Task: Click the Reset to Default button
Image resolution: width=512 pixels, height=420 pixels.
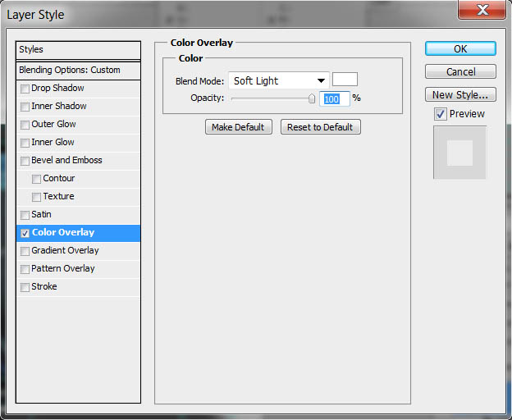Action: click(320, 127)
